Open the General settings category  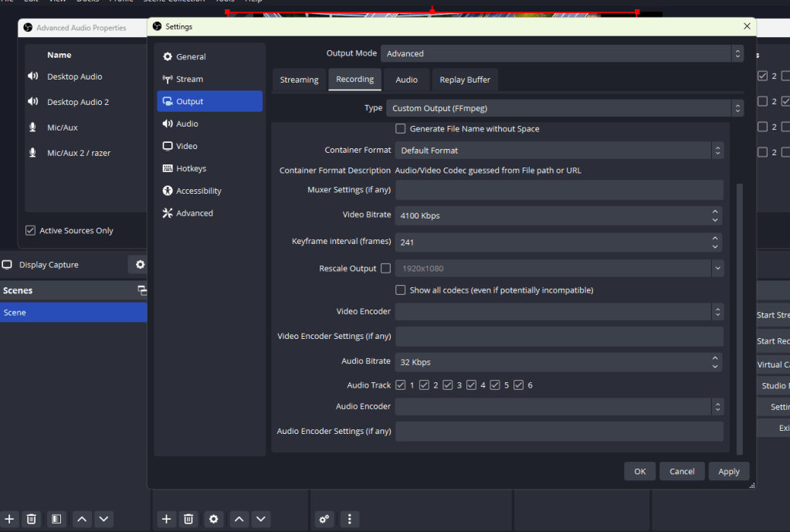click(x=209, y=56)
